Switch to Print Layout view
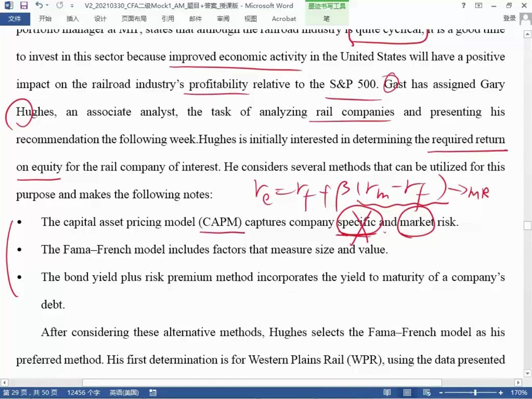The image size is (532, 399). pyautogui.click(x=407, y=393)
